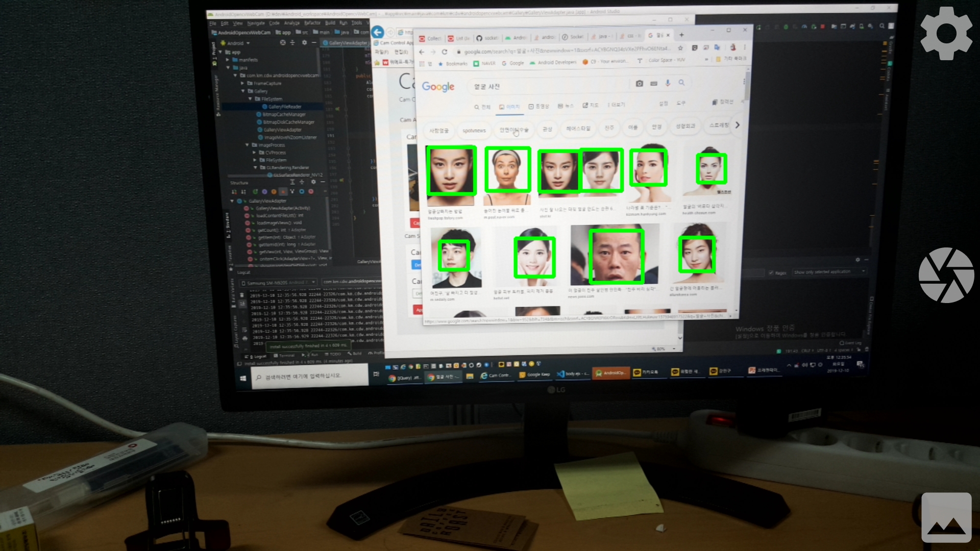Open the Chrome new tab plus button
The width and height of the screenshot is (980, 551).
(681, 35)
